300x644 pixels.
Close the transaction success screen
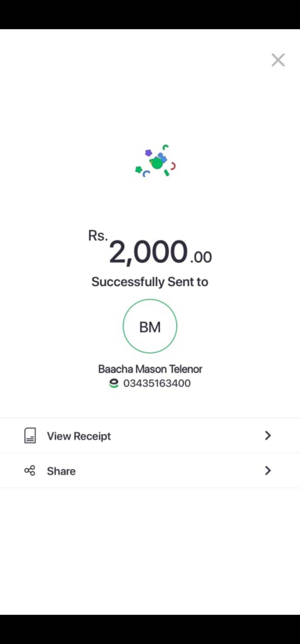(278, 60)
